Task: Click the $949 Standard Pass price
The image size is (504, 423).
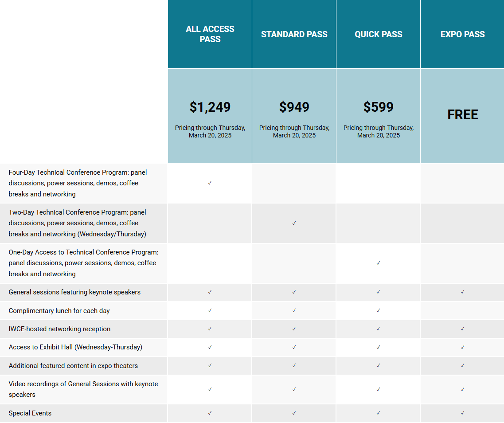Action: (x=294, y=107)
